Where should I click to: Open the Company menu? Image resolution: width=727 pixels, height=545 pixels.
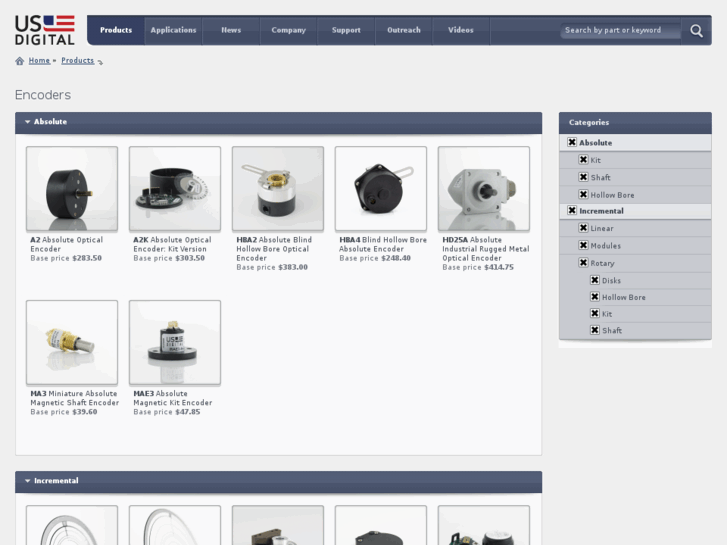[288, 30]
